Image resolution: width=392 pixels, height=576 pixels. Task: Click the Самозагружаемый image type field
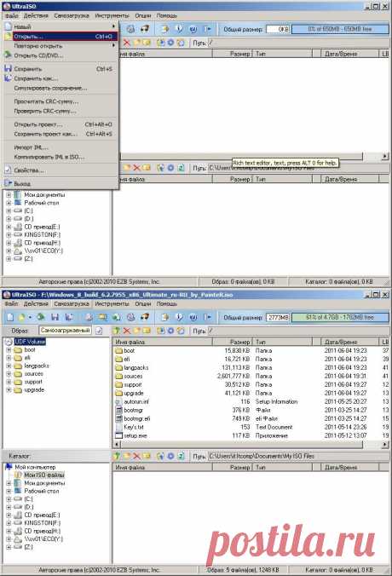tap(66, 331)
